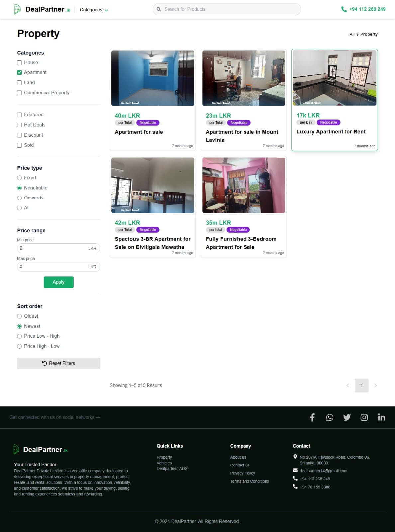Image resolution: width=395 pixels, height=532 pixels.
Task: Go to previous results page arrow
Action: [348, 385]
